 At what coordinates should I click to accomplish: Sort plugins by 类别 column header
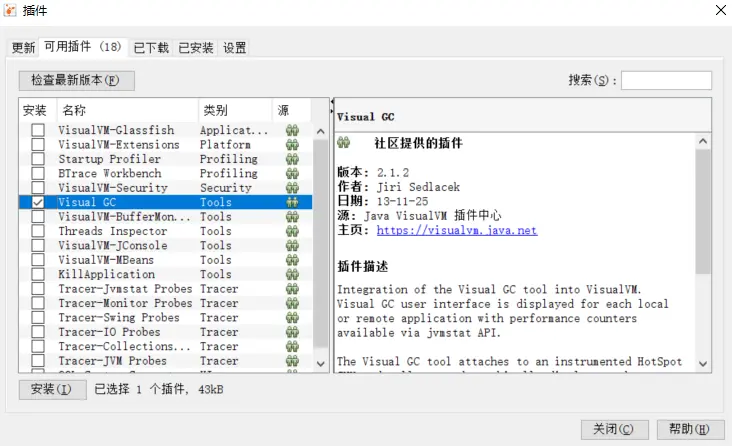[235, 111]
